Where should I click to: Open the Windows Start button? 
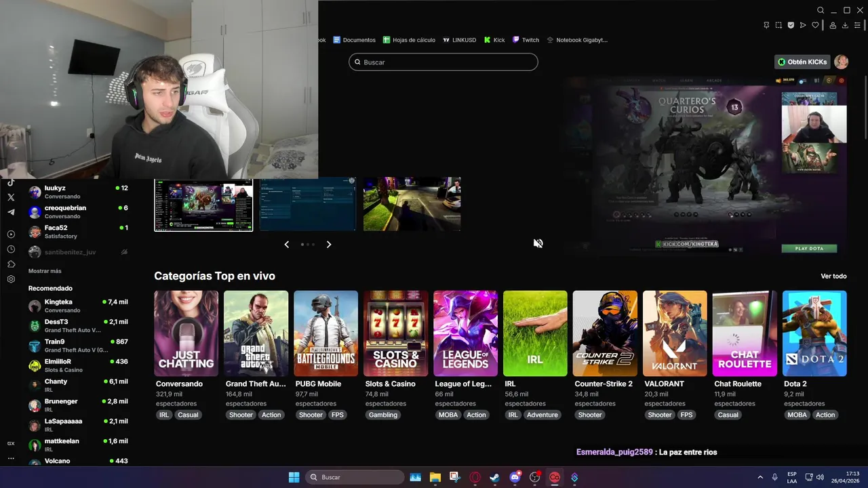pos(294,477)
